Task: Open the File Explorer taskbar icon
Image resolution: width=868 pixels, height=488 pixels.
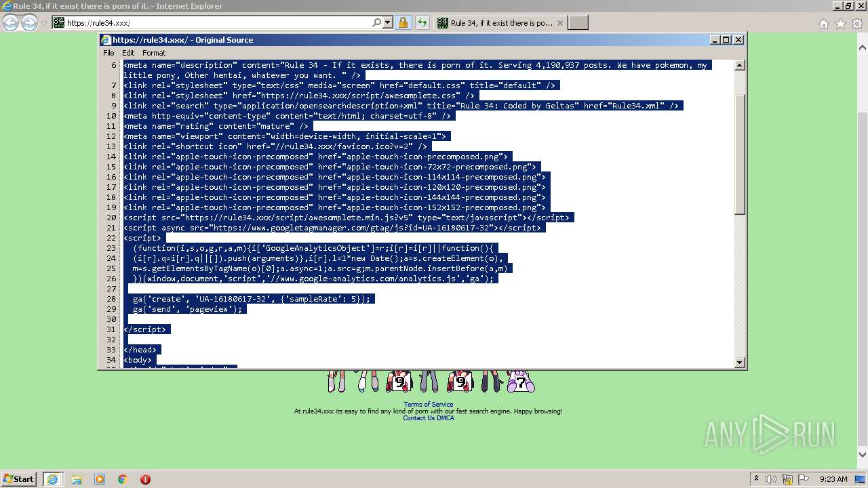Action: [77, 479]
